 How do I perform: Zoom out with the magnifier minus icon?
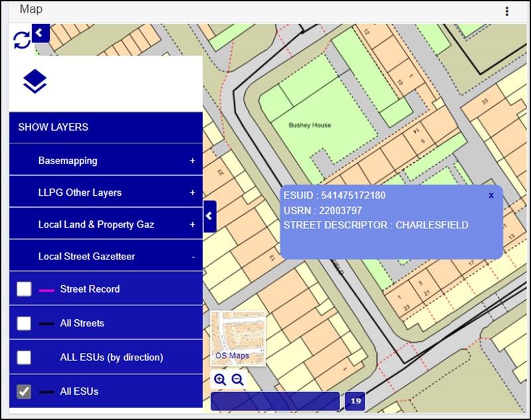point(237,380)
